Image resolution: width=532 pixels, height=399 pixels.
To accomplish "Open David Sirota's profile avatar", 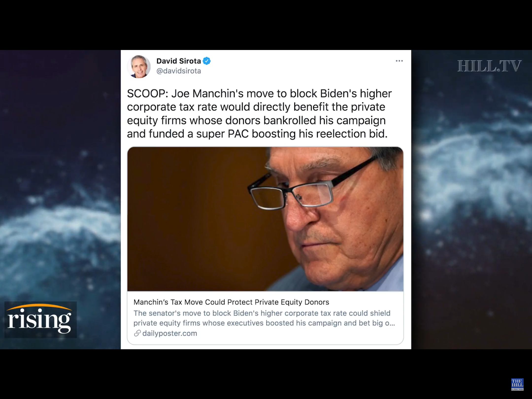I will 139,66.
